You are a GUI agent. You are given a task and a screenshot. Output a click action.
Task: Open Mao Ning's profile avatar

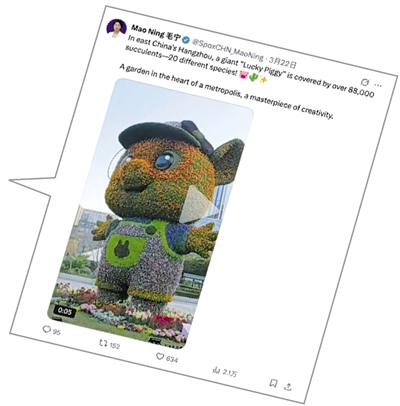click(117, 28)
